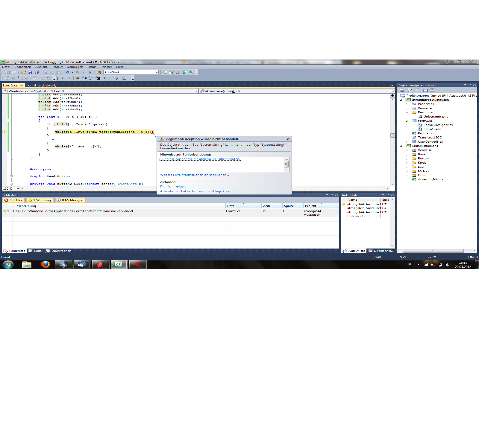Image resolution: width=479 pixels, height=448 pixels.
Task: Click the Step Out icon
Action: click(97, 78)
